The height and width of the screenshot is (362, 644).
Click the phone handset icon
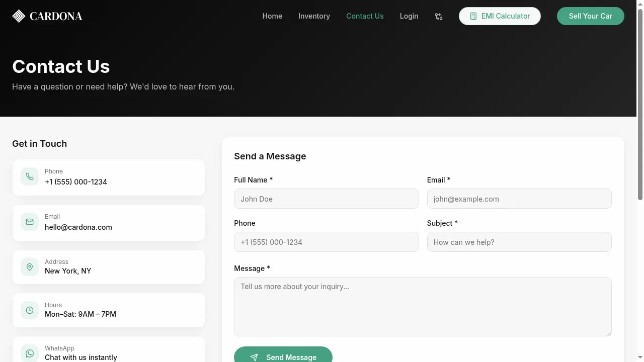click(30, 176)
